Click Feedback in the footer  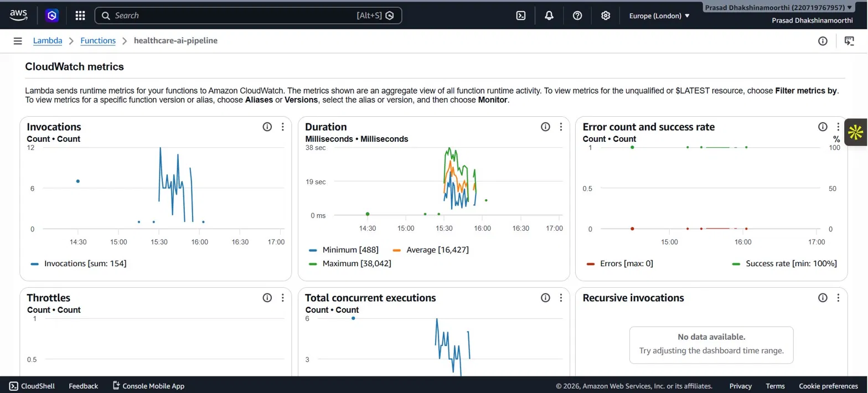(83, 386)
